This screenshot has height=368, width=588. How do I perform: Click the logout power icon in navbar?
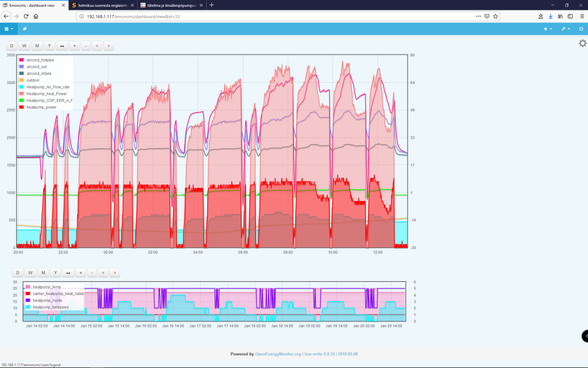pos(581,28)
